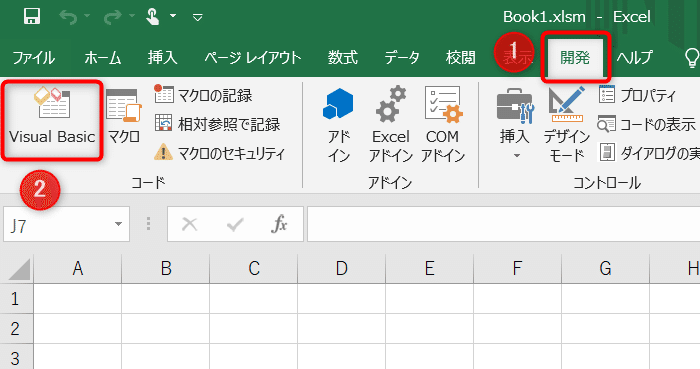Viewport: 700px width, 369px height.
Task: Switch to the ページ レイアウト tab
Action: click(253, 58)
